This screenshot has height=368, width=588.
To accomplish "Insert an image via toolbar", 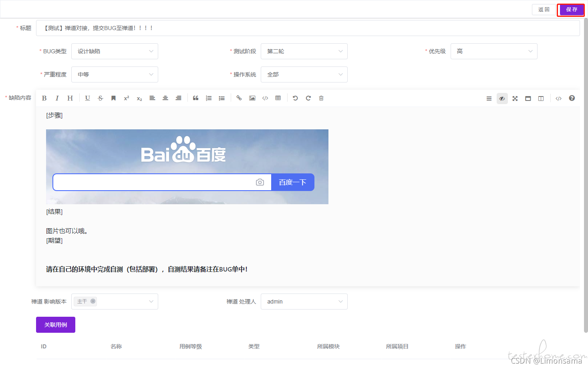I will 252,98.
